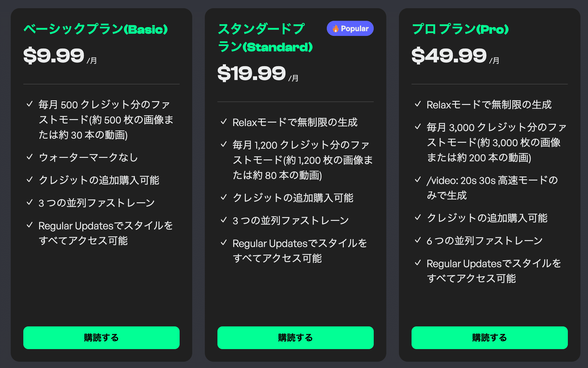Select the スタンダードプラン(Standard) heading
This screenshot has width=588, height=368.
point(265,38)
